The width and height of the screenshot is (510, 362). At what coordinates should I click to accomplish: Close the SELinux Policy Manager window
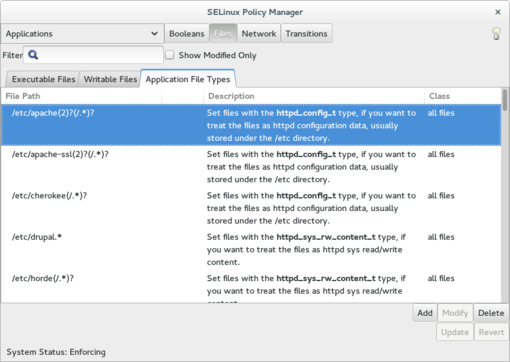(498, 12)
